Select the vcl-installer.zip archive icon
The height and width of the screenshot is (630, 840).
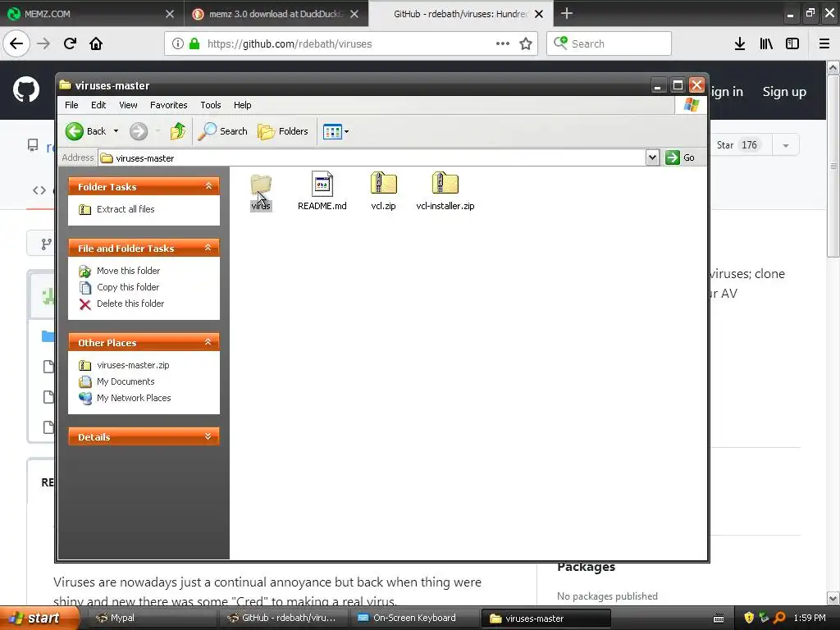445,183
